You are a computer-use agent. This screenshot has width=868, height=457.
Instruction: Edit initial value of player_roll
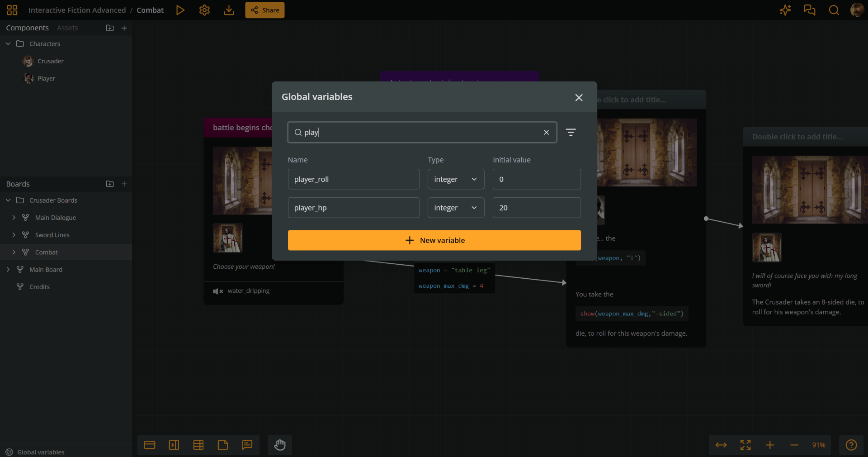pos(537,179)
